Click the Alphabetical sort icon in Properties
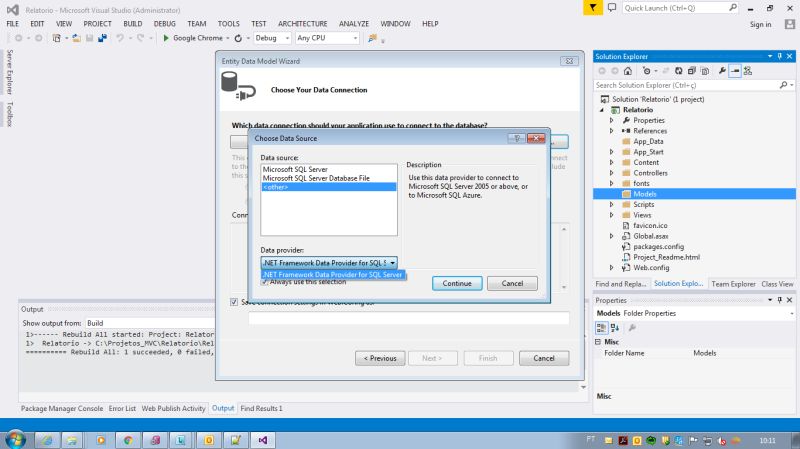This screenshot has height=449, width=800. pos(615,328)
